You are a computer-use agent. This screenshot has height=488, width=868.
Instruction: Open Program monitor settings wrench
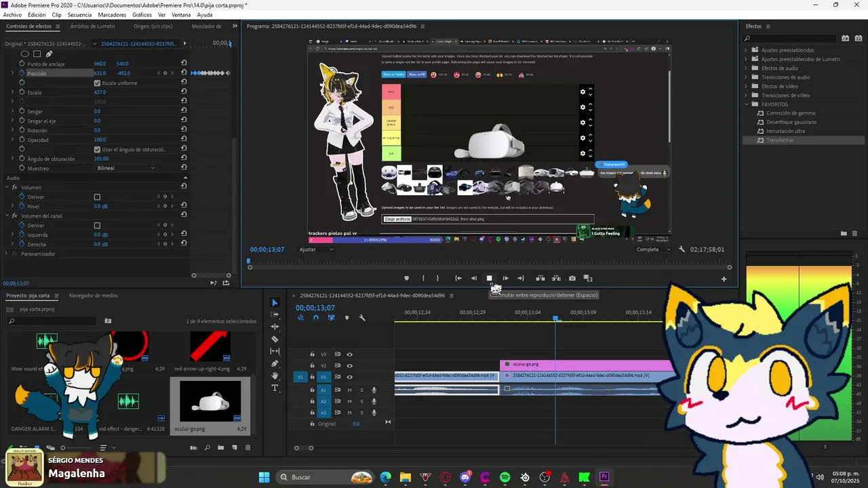click(x=682, y=249)
